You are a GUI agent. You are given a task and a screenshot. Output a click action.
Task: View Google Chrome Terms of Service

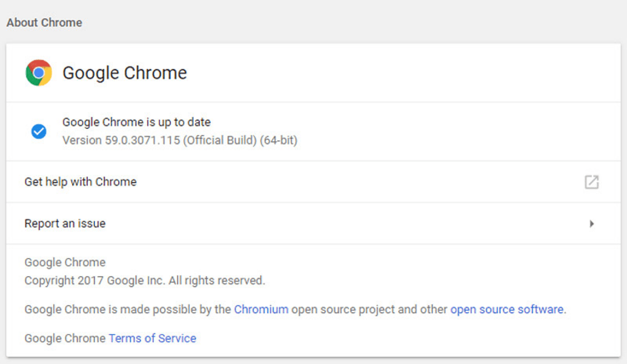[152, 338]
